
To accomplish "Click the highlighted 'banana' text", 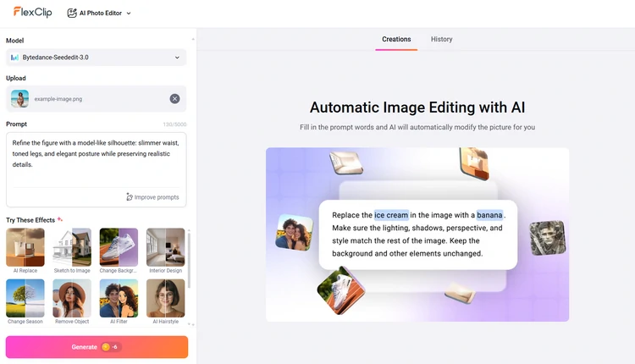I will (x=489, y=215).
